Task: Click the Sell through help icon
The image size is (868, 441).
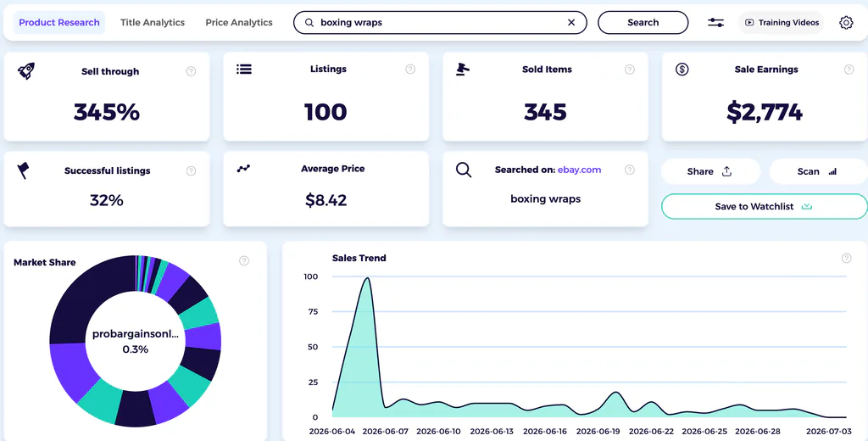Action: tap(191, 71)
